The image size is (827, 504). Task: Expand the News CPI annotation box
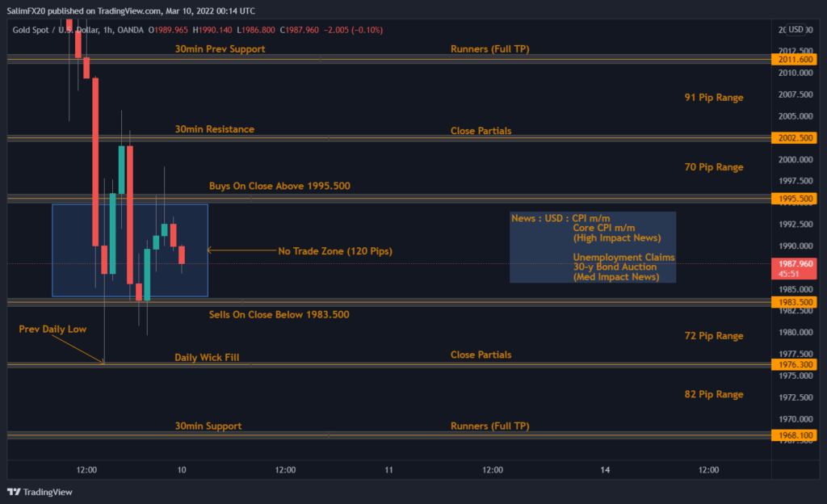tap(593, 246)
